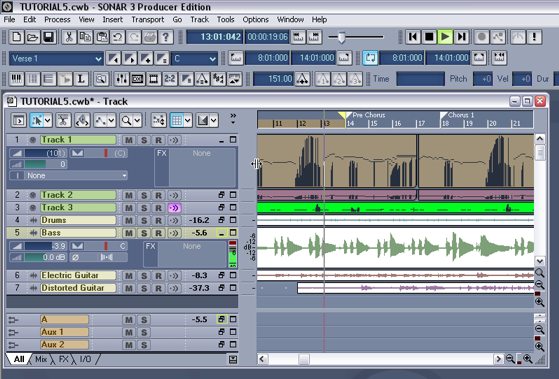Open the Process menu
Viewport: 559px width, 379px height.
point(57,20)
